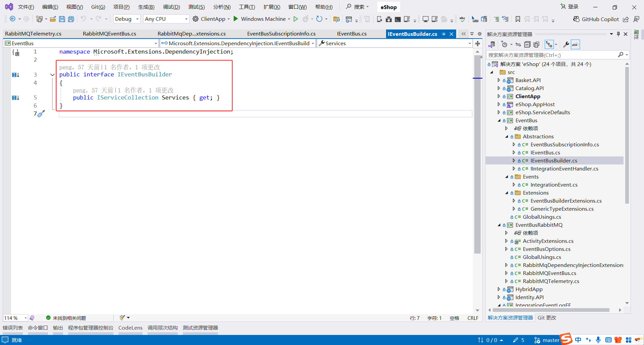Open Properties with the wrench icon
644x345 pixels.
pyautogui.click(x=566, y=45)
